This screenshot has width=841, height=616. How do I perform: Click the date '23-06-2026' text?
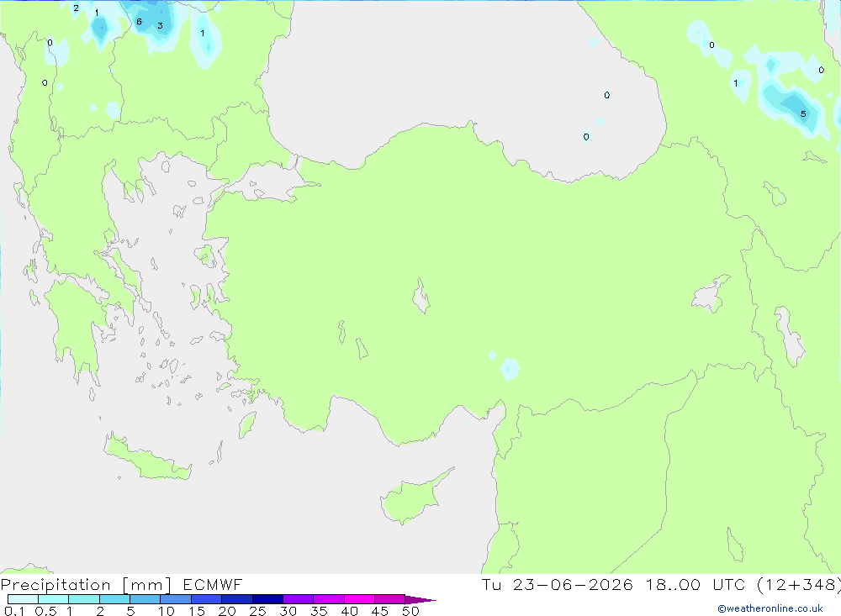[573, 585]
